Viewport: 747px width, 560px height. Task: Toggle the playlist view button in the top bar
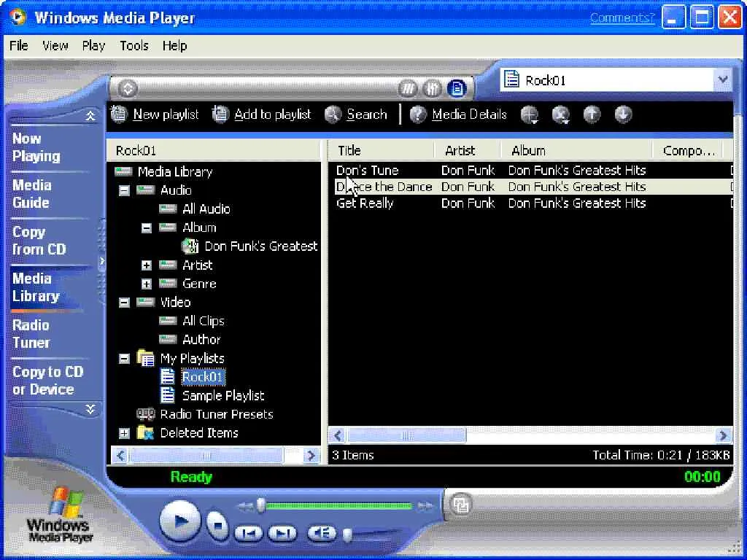(457, 88)
